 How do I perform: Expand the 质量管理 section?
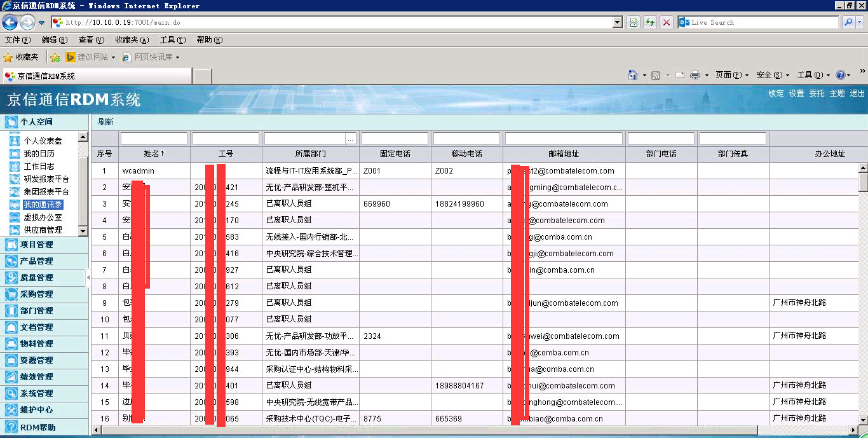pos(44,278)
